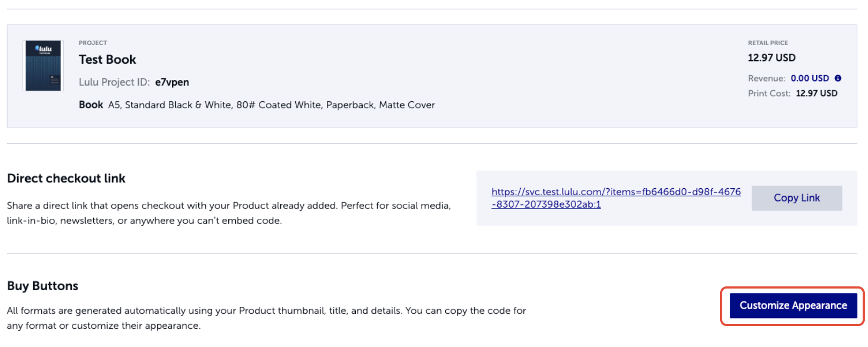Click the Direct checkout link heading
This screenshot has width=868, height=347.
coord(66,179)
